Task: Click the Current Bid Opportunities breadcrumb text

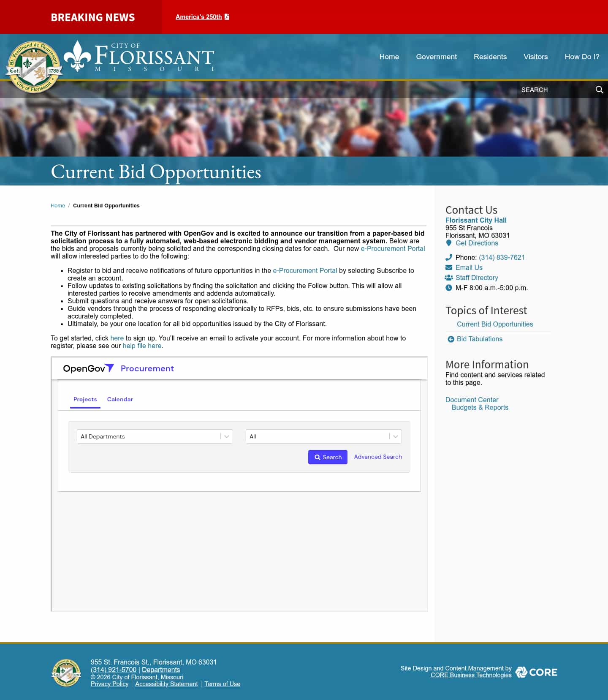Action: [x=106, y=206]
